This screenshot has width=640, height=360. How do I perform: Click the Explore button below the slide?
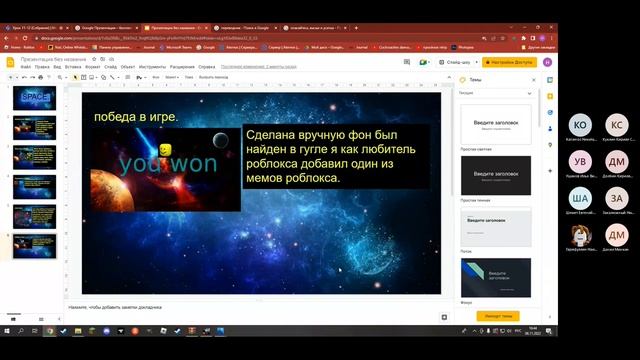[444, 317]
